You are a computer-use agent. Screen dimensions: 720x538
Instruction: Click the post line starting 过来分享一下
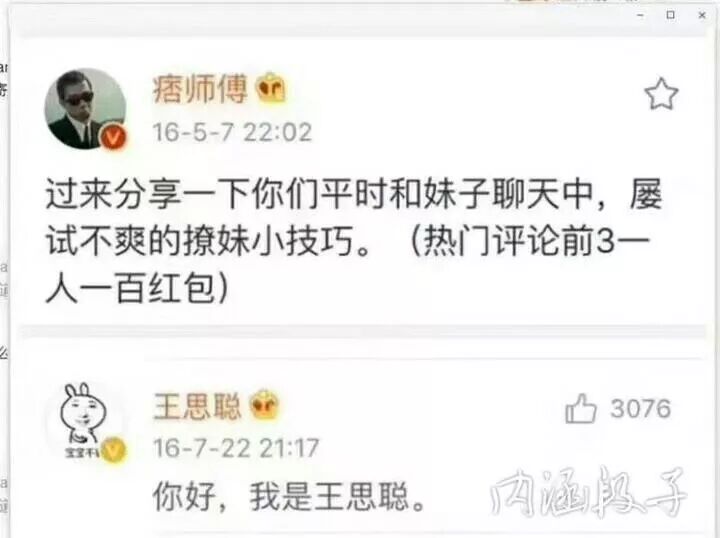(354, 194)
